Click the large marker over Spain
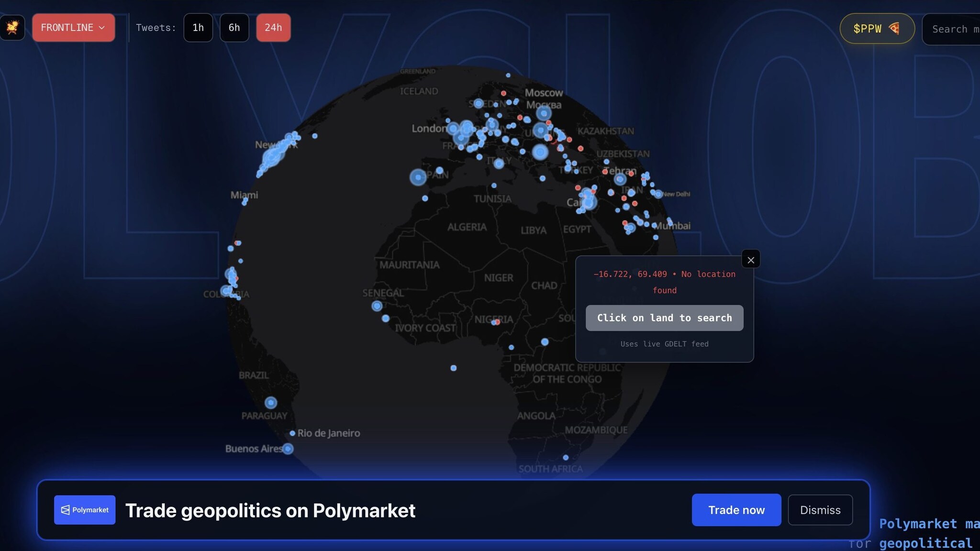 (x=418, y=177)
